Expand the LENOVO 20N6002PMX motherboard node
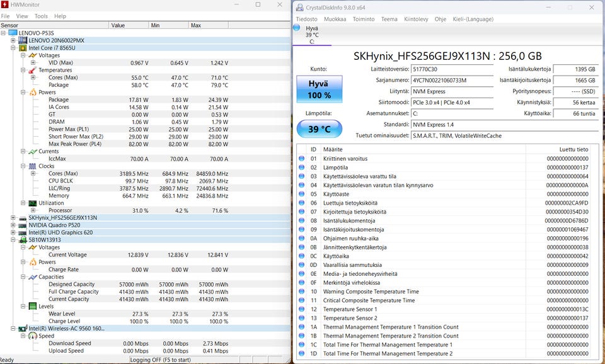The image size is (605, 364). point(13,40)
